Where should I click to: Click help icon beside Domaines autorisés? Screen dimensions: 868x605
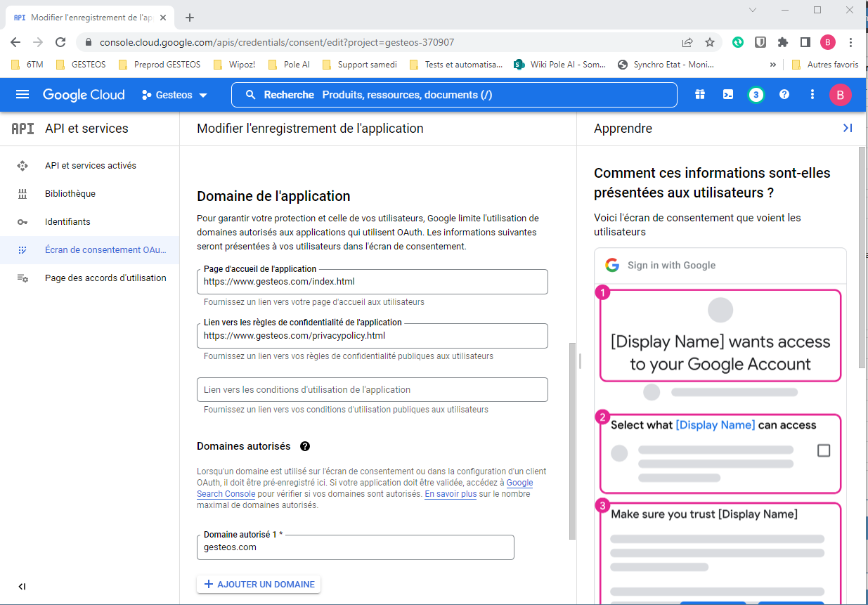click(305, 446)
